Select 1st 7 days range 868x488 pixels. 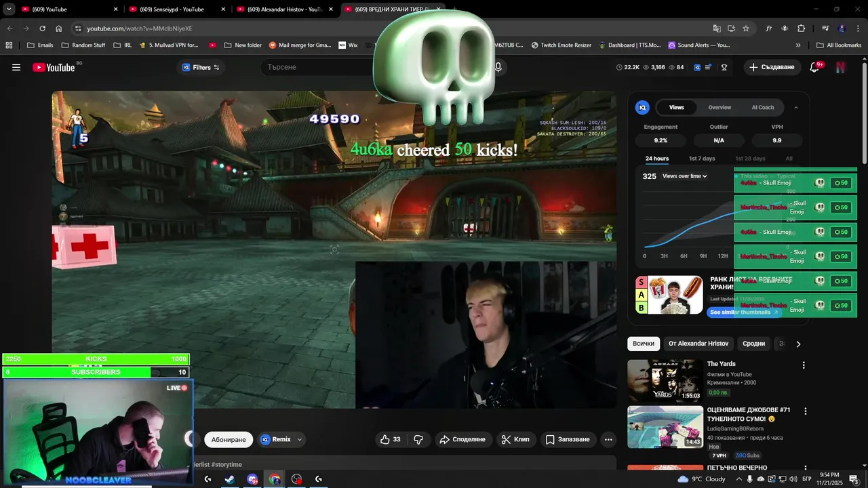coord(702,159)
